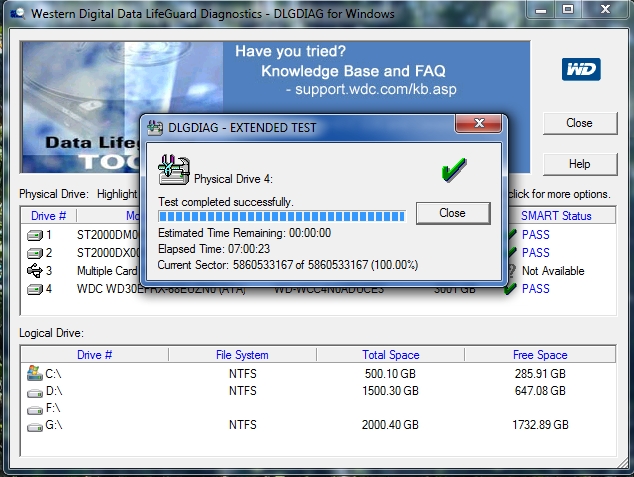
Task: Sort by physical Drive # column header
Action: [x=49, y=216]
